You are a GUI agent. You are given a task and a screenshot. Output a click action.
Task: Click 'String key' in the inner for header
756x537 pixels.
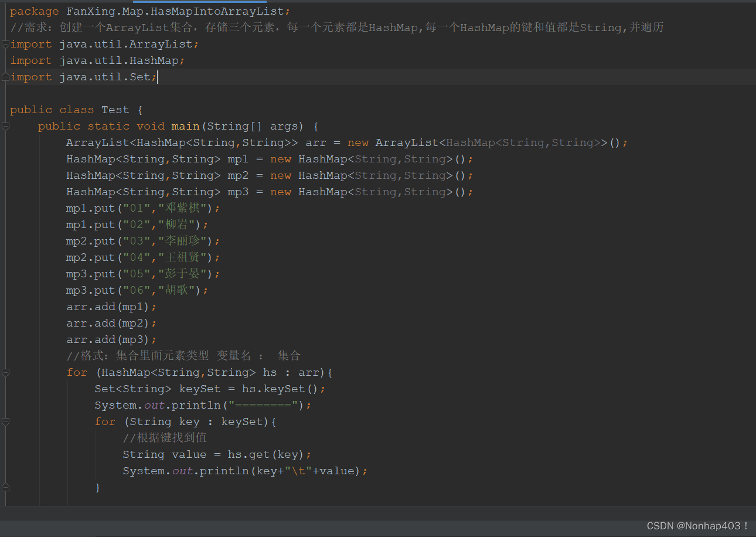point(165,422)
